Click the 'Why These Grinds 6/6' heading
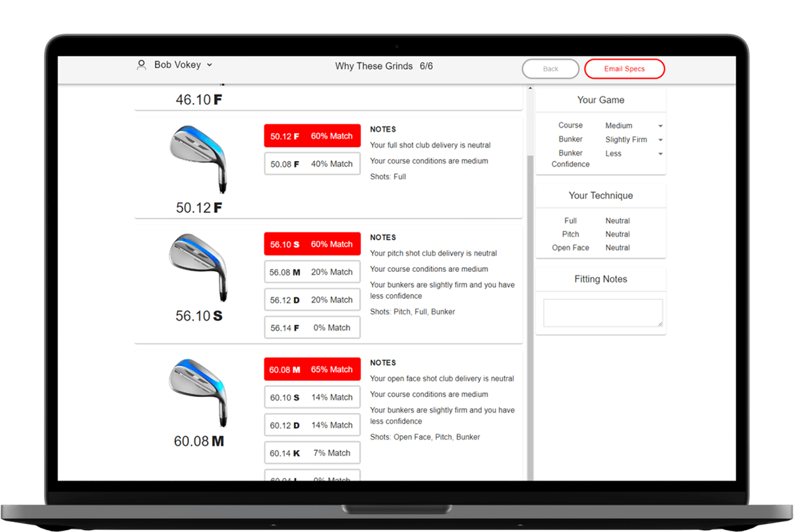This screenshot has width=798, height=532. point(384,66)
